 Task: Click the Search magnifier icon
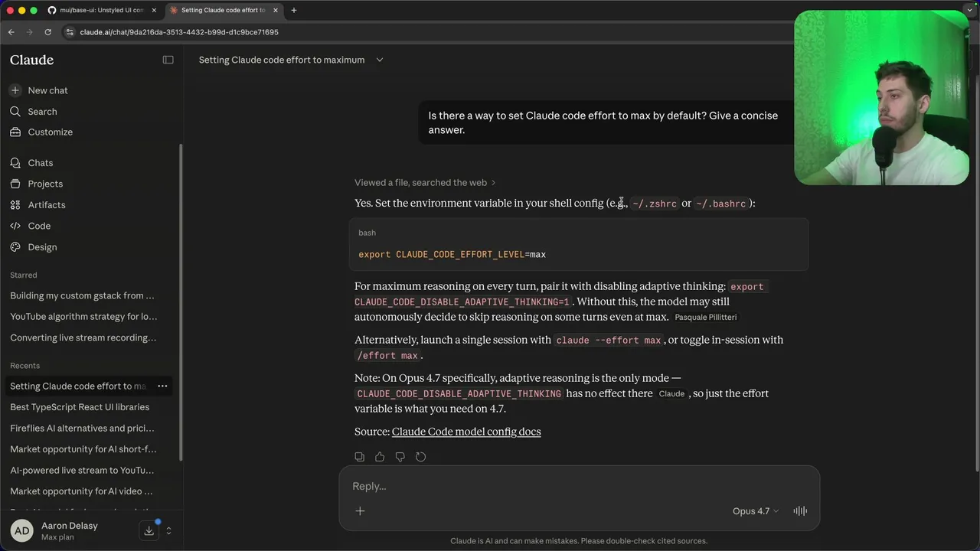tap(15, 112)
